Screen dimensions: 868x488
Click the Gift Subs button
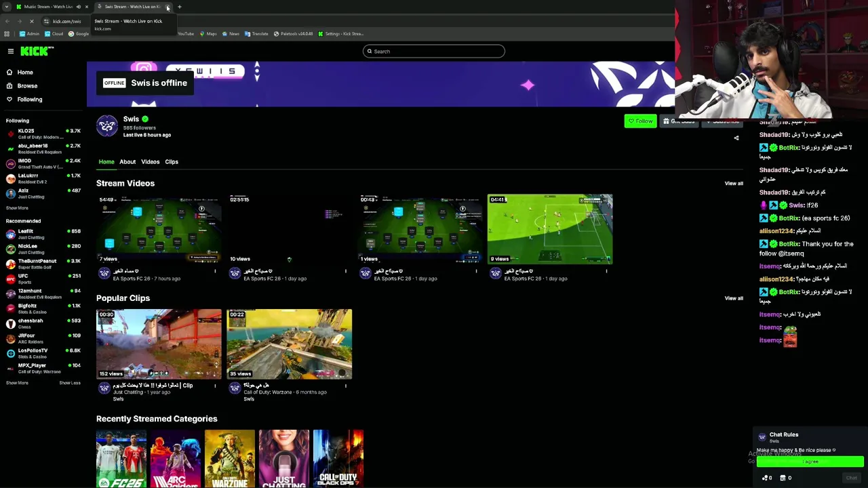coord(680,121)
